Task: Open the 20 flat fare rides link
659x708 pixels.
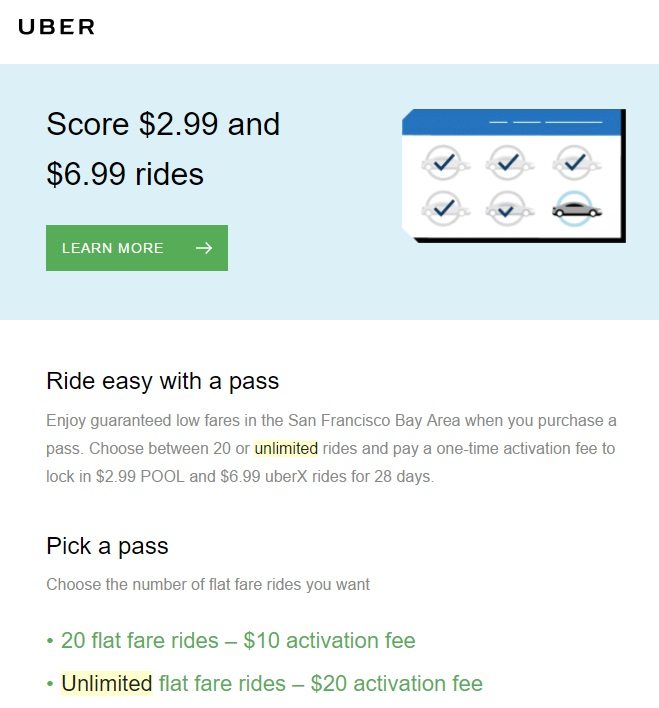Action: [x=238, y=640]
